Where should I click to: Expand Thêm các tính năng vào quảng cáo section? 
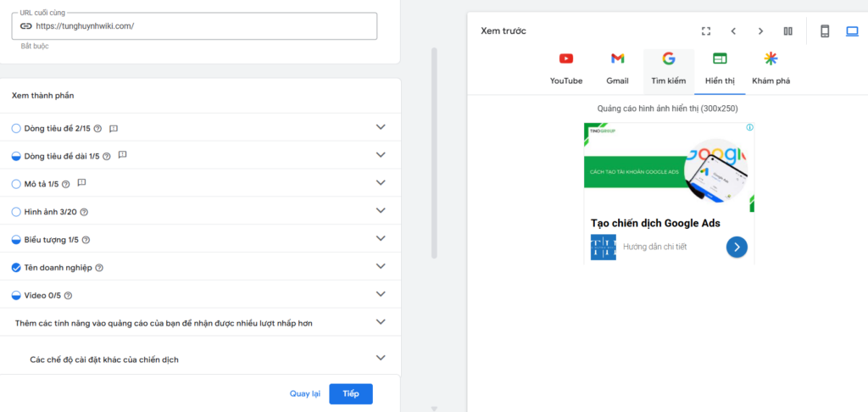[x=381, y=322]
